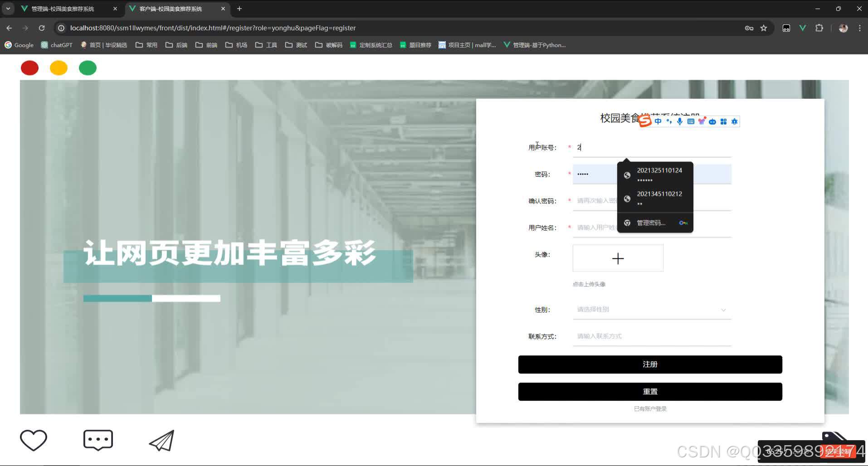
Task: Switch to 管理端-校园美食推荐系统 tab
Action: pos(69,9)
